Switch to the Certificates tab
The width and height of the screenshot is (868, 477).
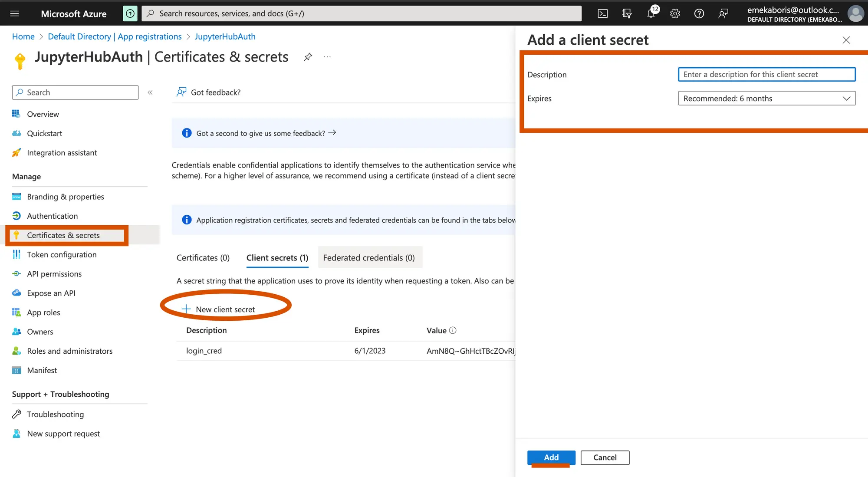click(x=203, y=257)
